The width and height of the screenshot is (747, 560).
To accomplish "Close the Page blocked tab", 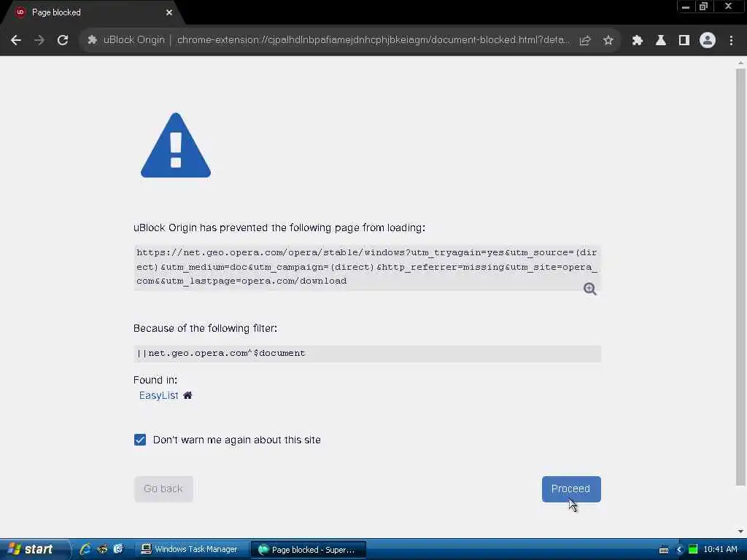I will pyautogui.click(x=169, y=12).
